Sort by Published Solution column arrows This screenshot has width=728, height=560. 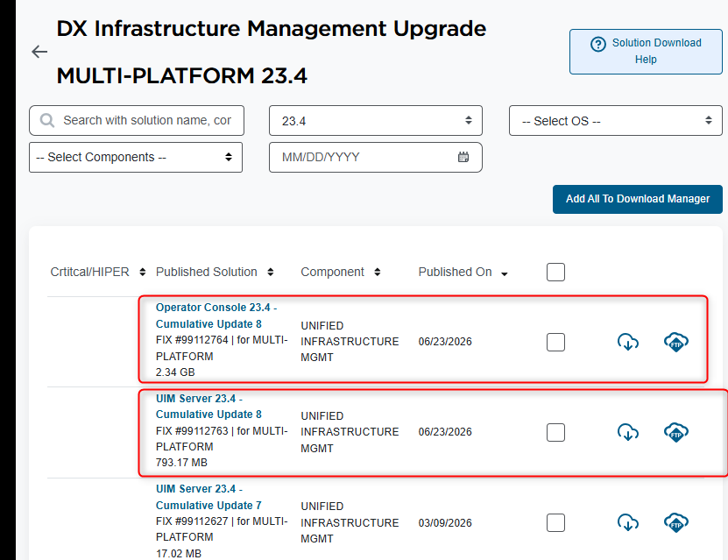tap(270, 272)
